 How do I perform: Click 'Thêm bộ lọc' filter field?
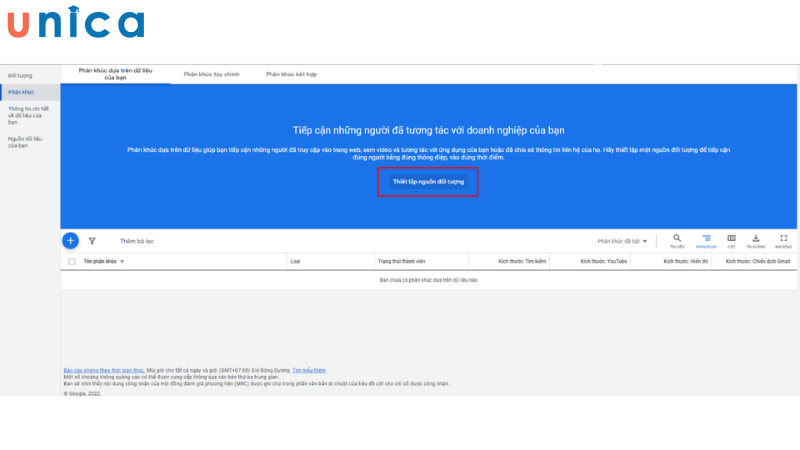137,241
